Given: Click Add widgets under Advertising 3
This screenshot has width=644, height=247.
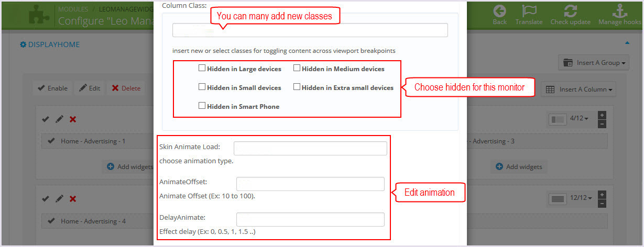Looking at the screenshot, I should pos(519,167).
